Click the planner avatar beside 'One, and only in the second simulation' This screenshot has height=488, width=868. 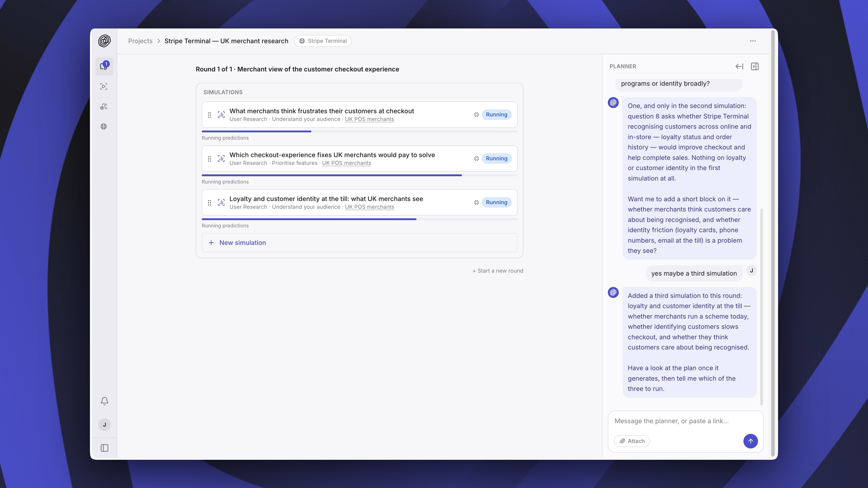coord(613,103)
